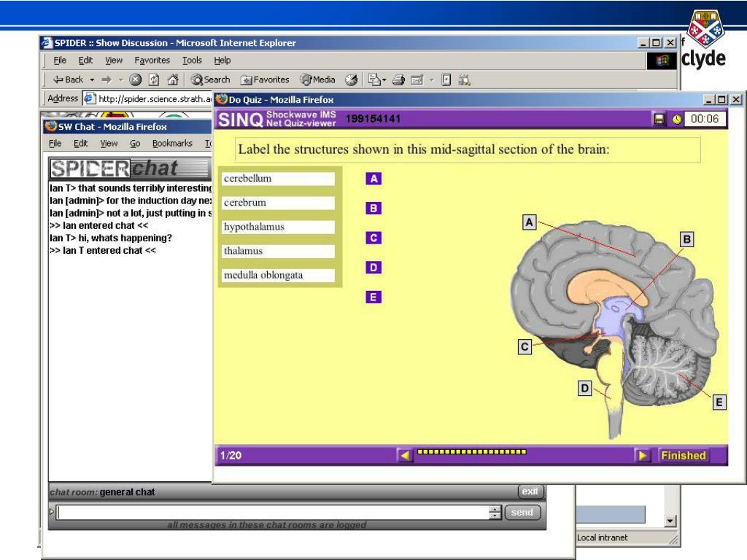Open the Favorites menu in Internet Explorer
The width and height of the screenshot is (747, 560).
152,61
